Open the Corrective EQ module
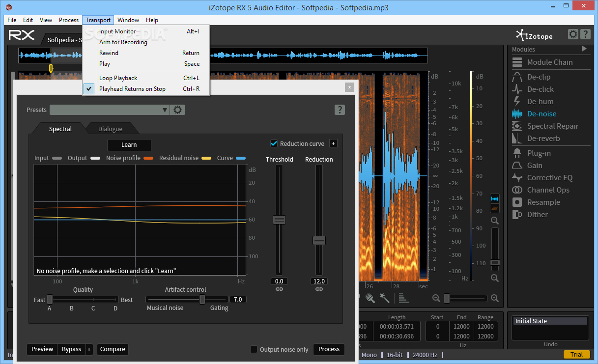Image resolution: width=598 pixels, height=364 pixels. coord(542,178)
